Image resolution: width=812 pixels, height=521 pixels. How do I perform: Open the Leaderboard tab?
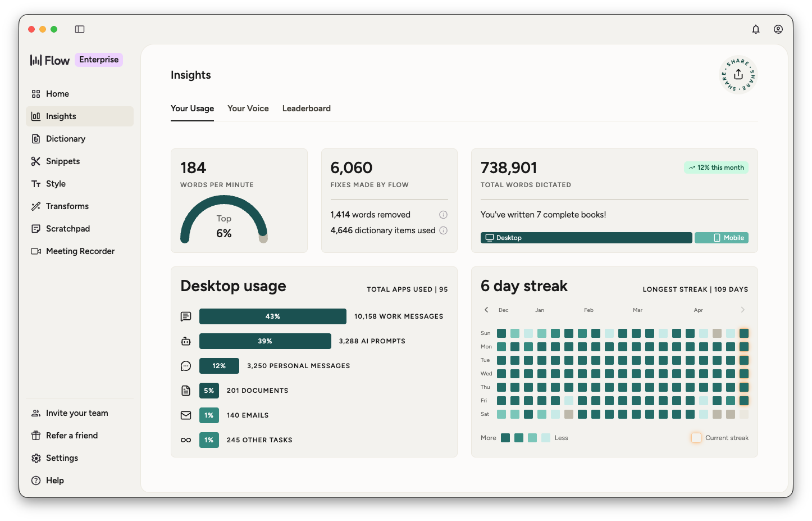coord(307,108)
